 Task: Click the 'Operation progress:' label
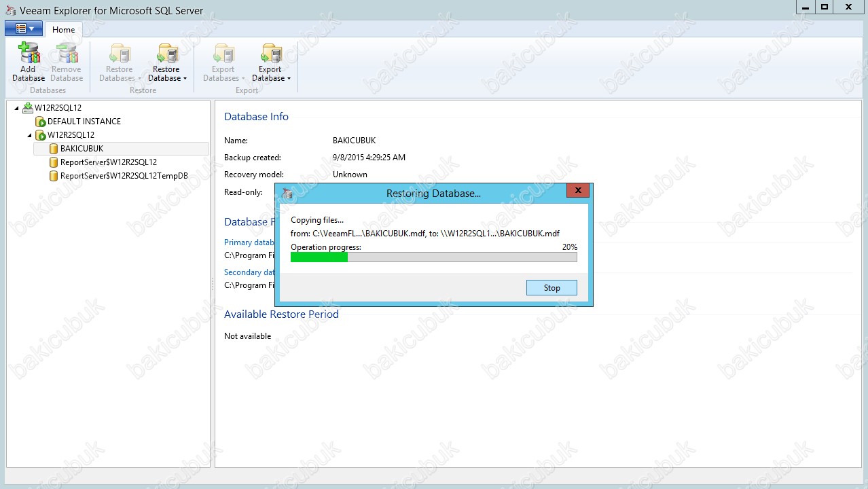point(326,247)
